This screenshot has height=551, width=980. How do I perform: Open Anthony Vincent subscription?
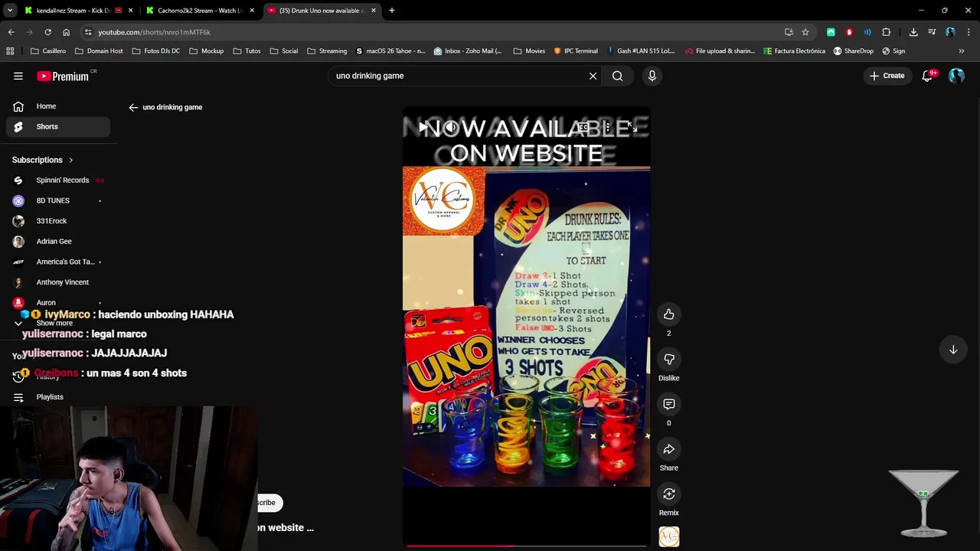[58, 282]
